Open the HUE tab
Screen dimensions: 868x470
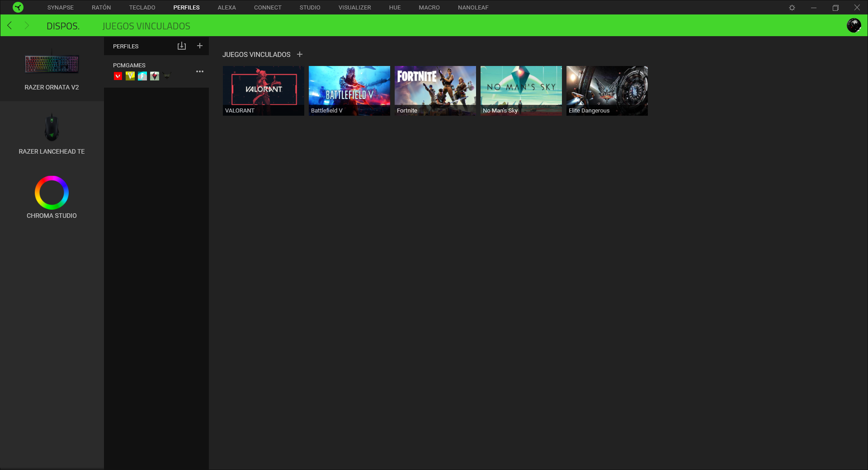[x=395, y=8]
